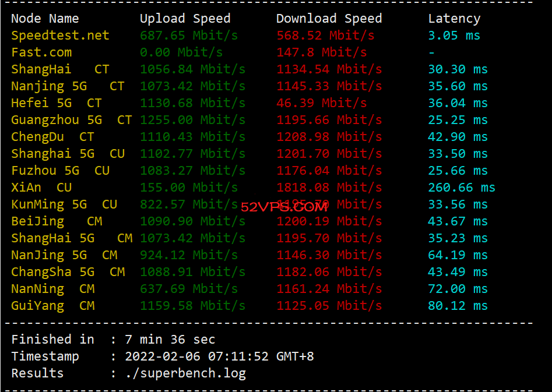The height and width of the screenshot is (392, 552).
Task: Click the 'GuiYang CM' node name
Action: pyautogui.click(x=53, y=306)
